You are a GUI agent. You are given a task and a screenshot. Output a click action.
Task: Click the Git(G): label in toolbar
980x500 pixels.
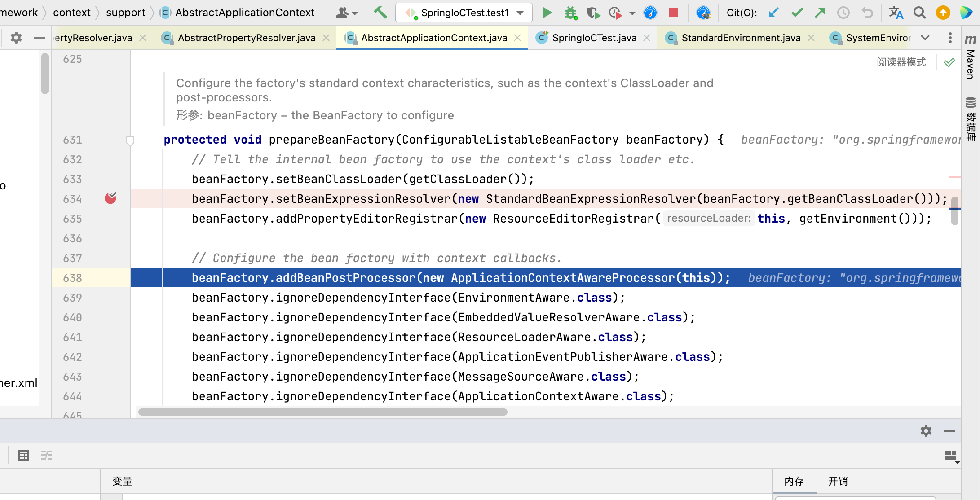click(742, 13)
